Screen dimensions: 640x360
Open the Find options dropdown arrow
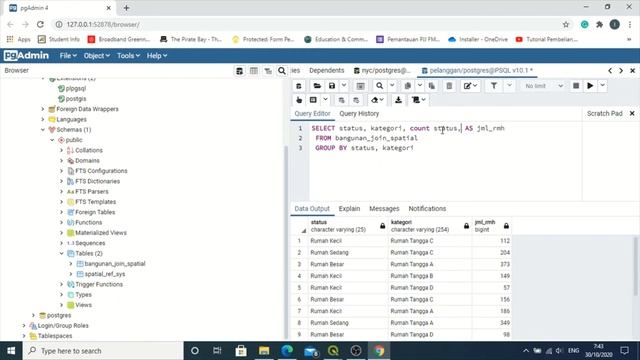392,86
